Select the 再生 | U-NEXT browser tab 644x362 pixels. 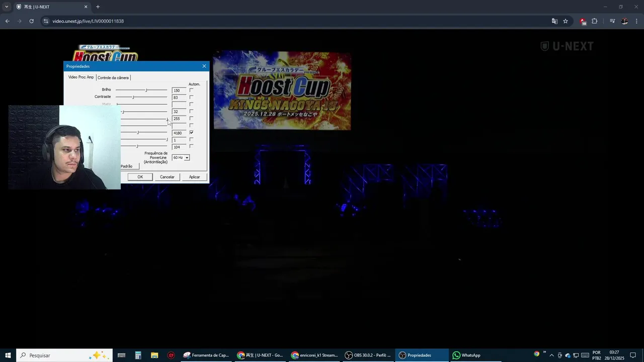[52, 7]
